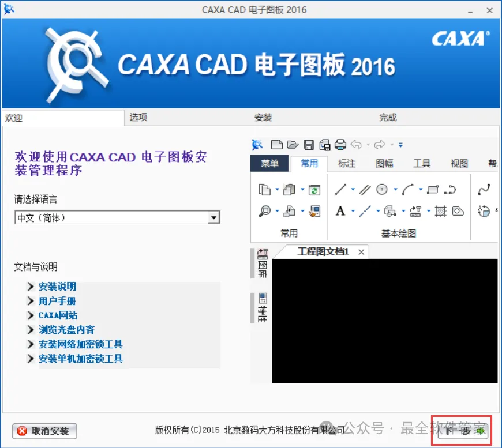Open the 图幅 ribbon tab
This screenshot has width=502, height=448.
point(384,164)
